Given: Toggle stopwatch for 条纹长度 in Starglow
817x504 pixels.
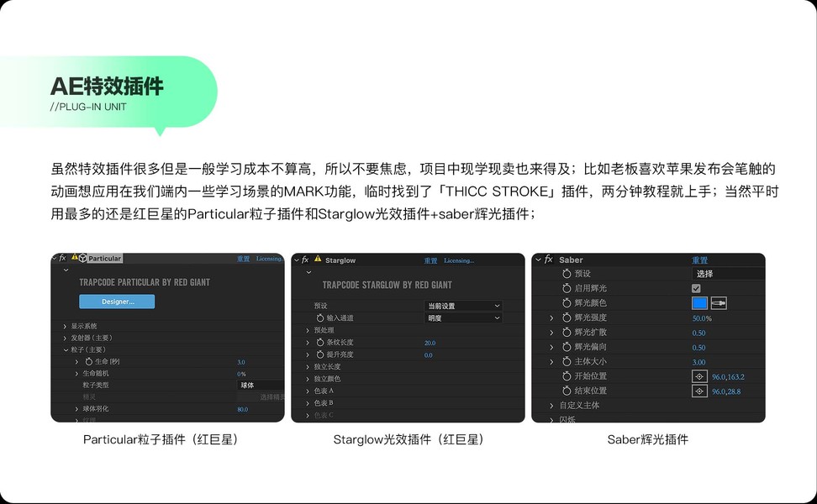Looking at the screenshot, I should pyautogui.click(x=320, y=342).
